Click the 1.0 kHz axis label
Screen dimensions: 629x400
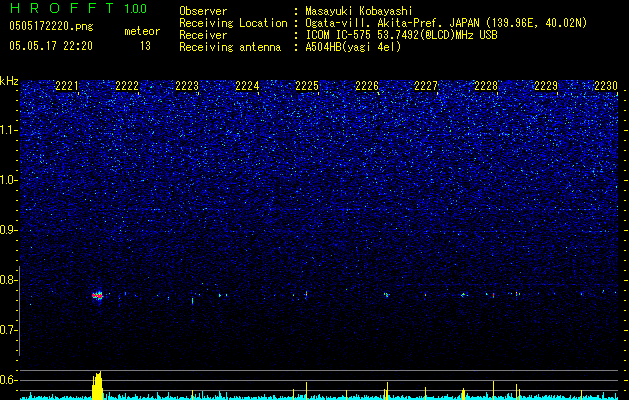(x=9, y=180)
